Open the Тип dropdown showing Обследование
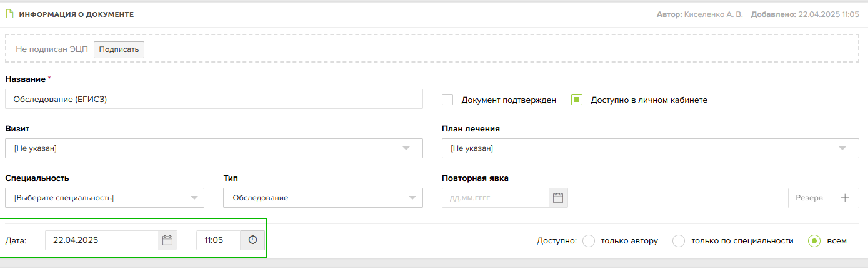This screenshot has width=868, height=271. 323,198
